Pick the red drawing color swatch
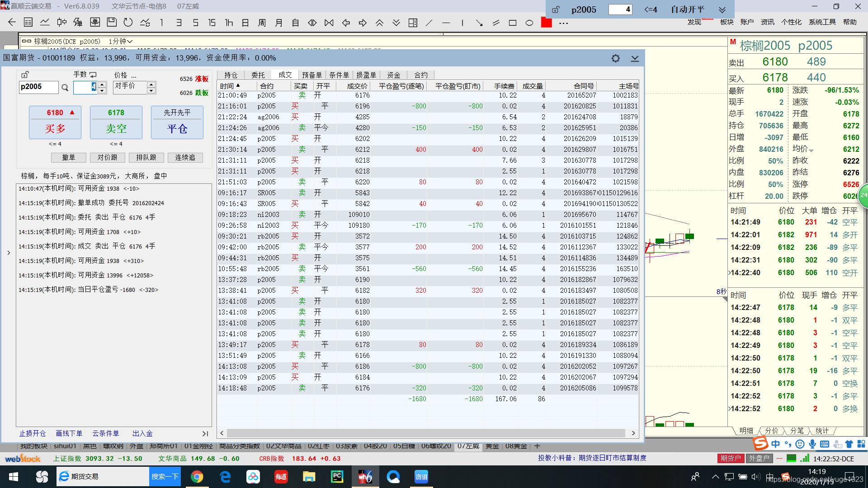This screenshot has height=488, width=868. click(547, 22)
